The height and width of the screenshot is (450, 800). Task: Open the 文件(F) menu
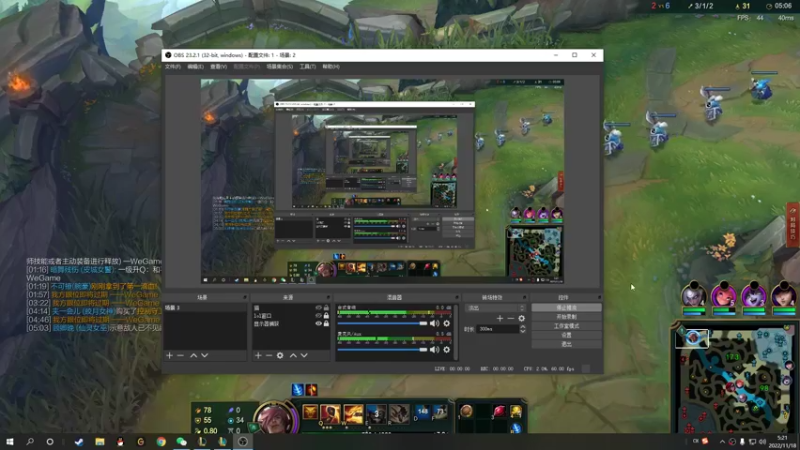pyautogui.click(x=172, y=67)
